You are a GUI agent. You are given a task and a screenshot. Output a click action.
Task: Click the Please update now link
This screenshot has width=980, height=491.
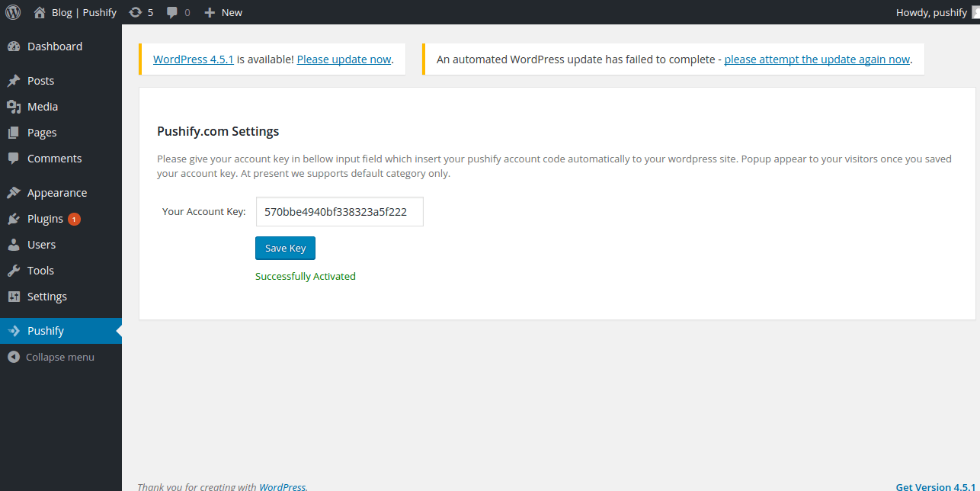click(x=344, y=59)
